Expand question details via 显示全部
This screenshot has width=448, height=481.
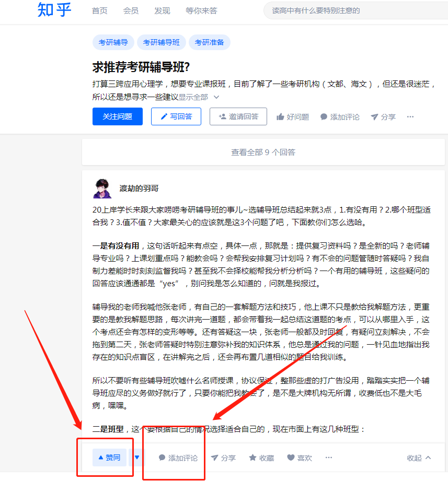[x=199, y=97]
